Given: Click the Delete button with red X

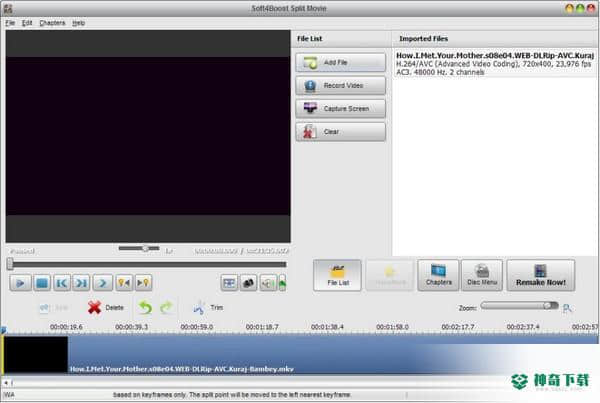Looking at the screenshot, I should pyautogui.click(x=106, y=307).
